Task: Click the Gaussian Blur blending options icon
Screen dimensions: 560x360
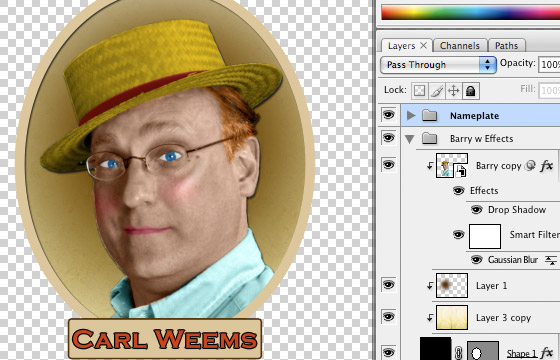Action: pos(551,260)
